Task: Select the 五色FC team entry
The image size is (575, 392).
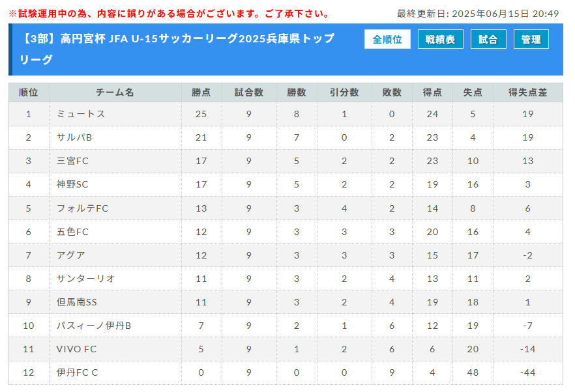Action: pos(72,232)
